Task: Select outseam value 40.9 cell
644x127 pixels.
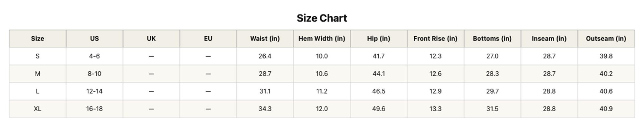Action: point(606,109)
